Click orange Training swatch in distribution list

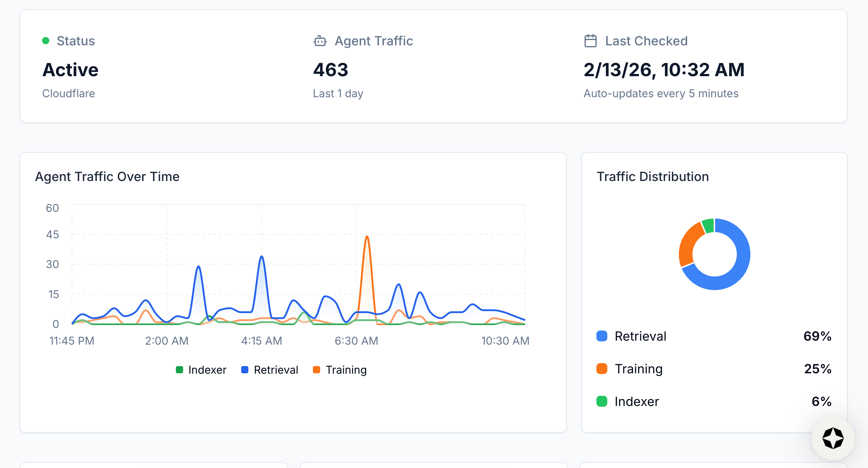(602, 369)
